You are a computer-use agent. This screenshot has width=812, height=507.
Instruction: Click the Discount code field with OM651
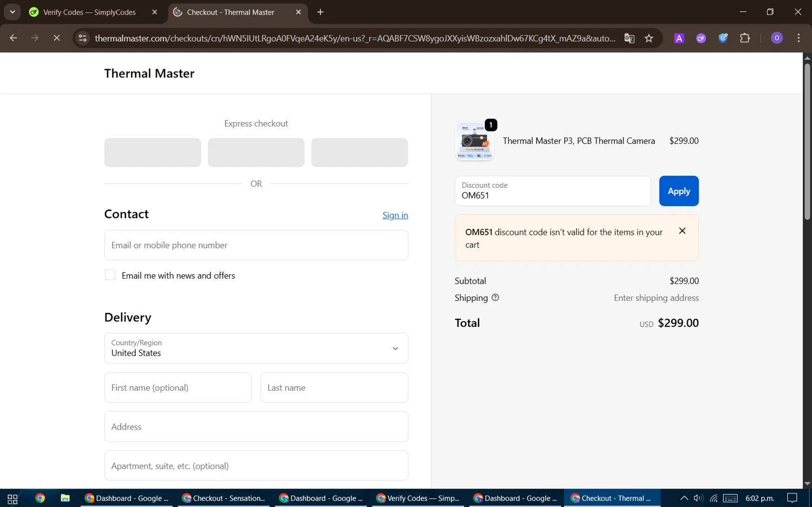click(x=553, y=191)
